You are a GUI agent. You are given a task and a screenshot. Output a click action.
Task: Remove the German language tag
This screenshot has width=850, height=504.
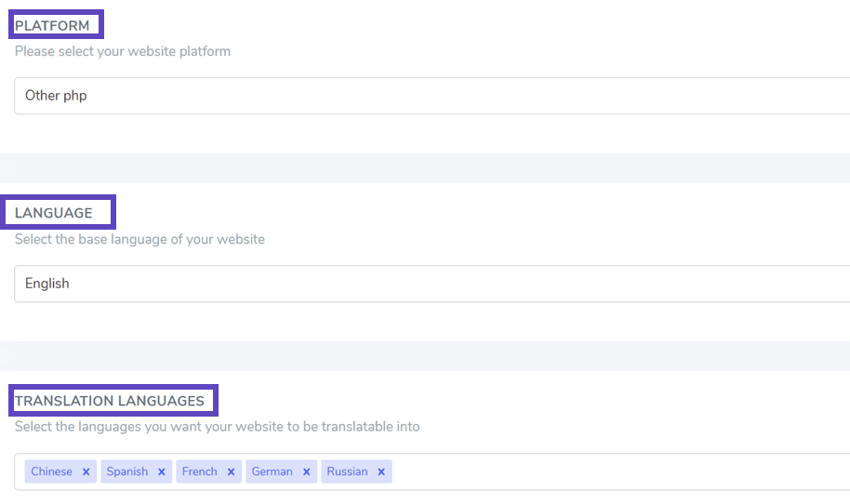click(306, 472)
